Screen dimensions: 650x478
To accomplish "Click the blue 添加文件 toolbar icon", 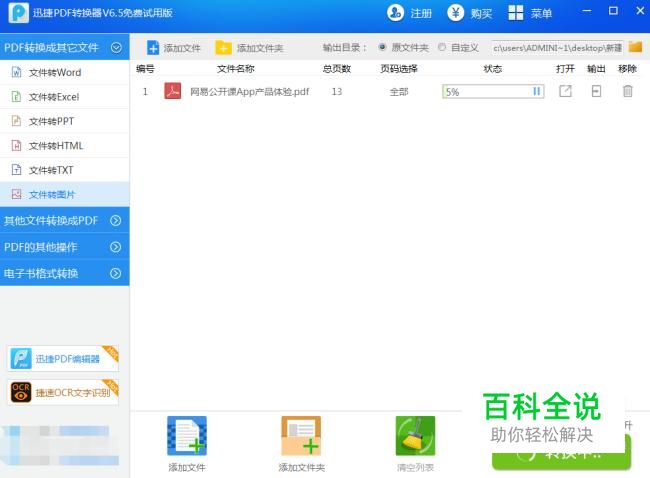I will (153, 48).
